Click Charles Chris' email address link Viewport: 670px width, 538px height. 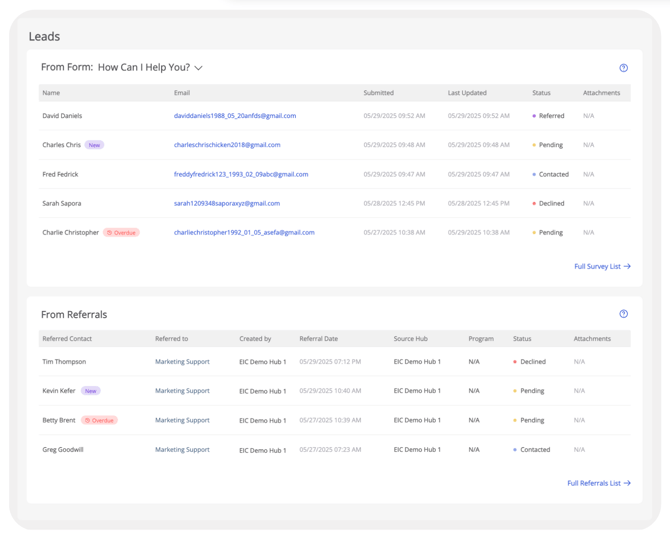click(x=227, y=145)
